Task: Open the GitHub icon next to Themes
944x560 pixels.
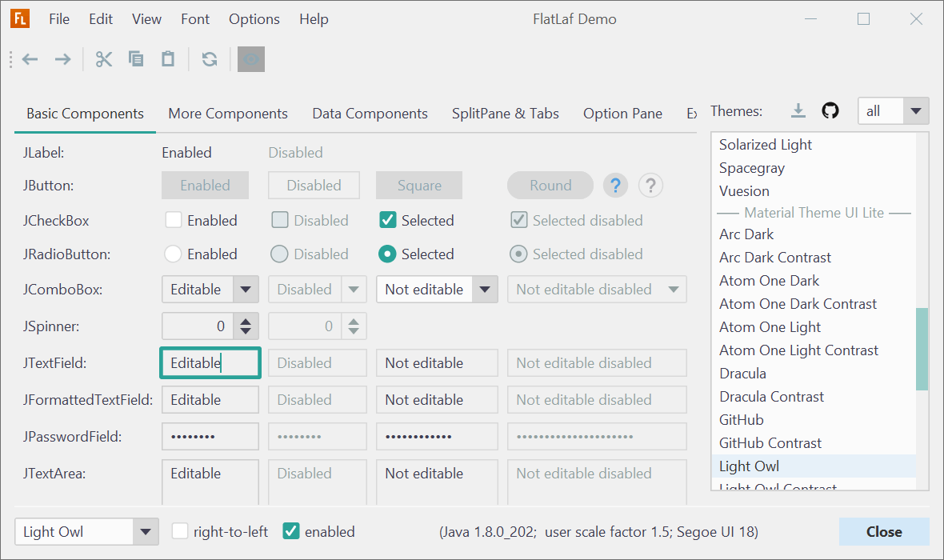Action: pos(830,111)
